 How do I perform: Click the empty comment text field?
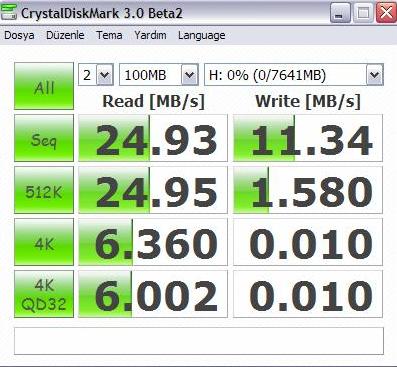(199, 341)
